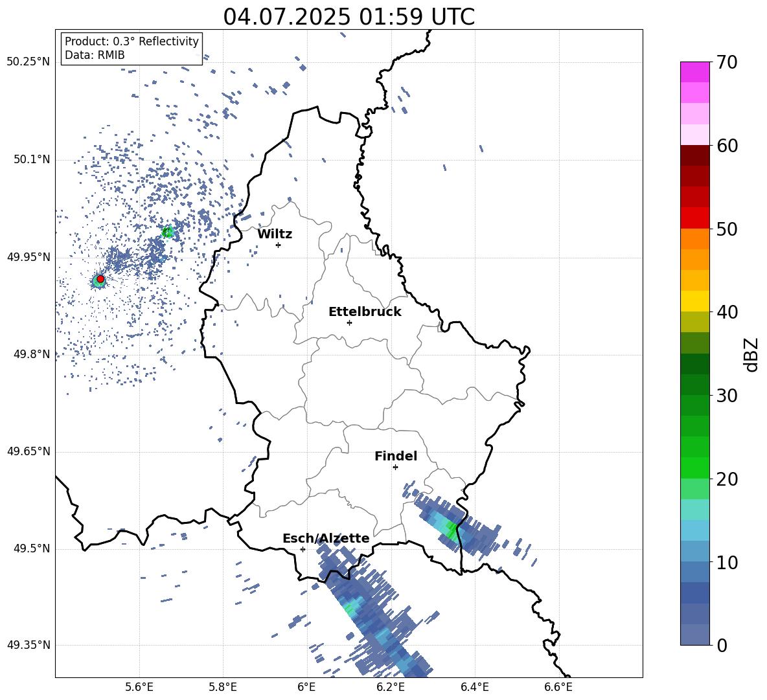Click the 60 value on the colorbar

click(x=726, y=146)
